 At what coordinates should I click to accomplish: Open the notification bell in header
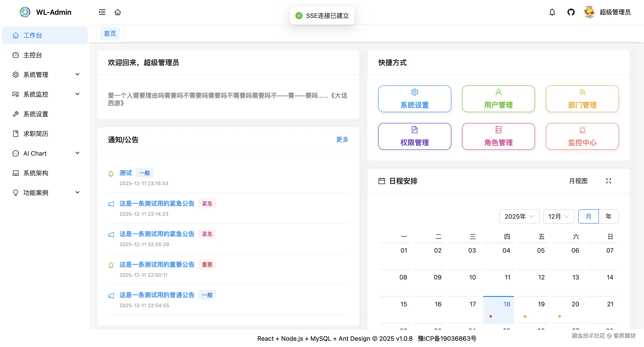click(x=552, y=12)
